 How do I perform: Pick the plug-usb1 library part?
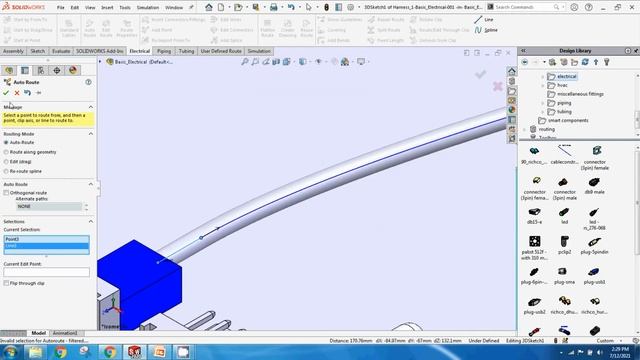(x=594, y=276)
